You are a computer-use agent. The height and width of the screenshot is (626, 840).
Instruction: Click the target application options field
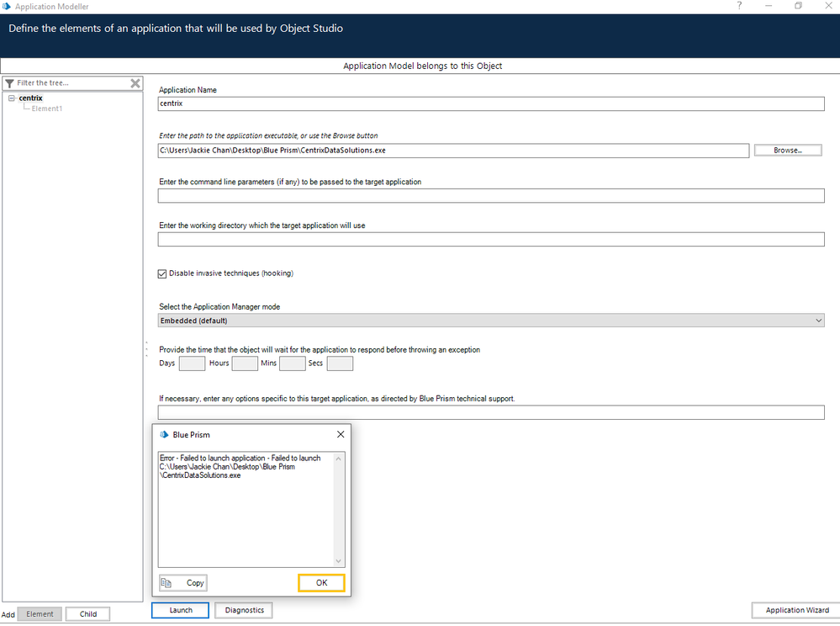(491, 412)
